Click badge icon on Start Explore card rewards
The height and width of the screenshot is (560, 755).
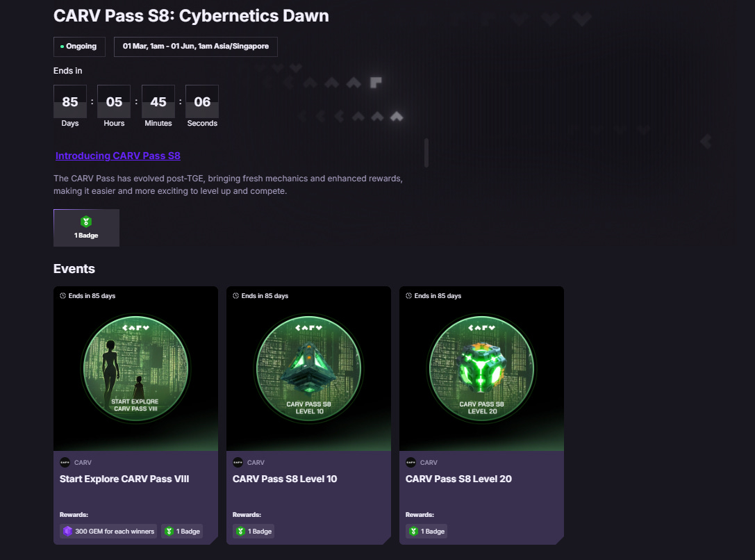coord(169,531)
